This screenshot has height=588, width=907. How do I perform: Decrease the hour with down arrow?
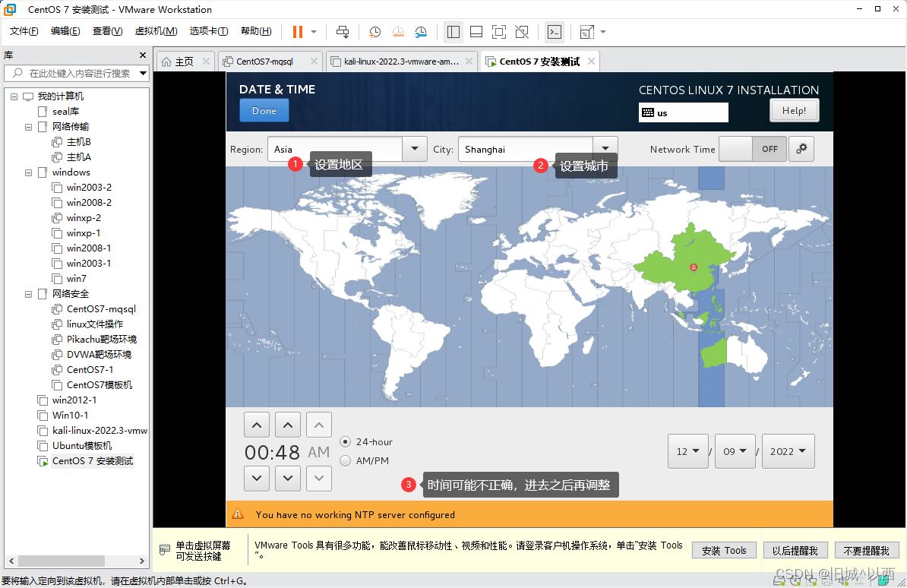pos(257,478)
